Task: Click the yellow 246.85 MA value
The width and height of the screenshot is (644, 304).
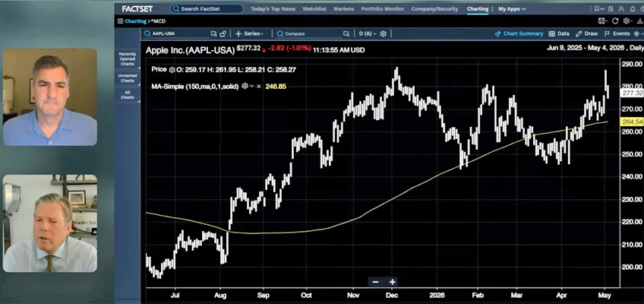Action: [276, 87]
